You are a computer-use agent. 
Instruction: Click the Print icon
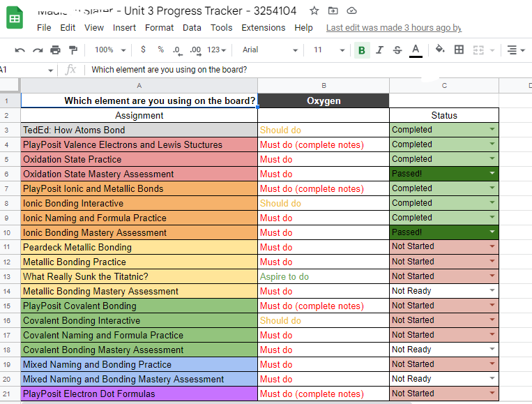55,50
